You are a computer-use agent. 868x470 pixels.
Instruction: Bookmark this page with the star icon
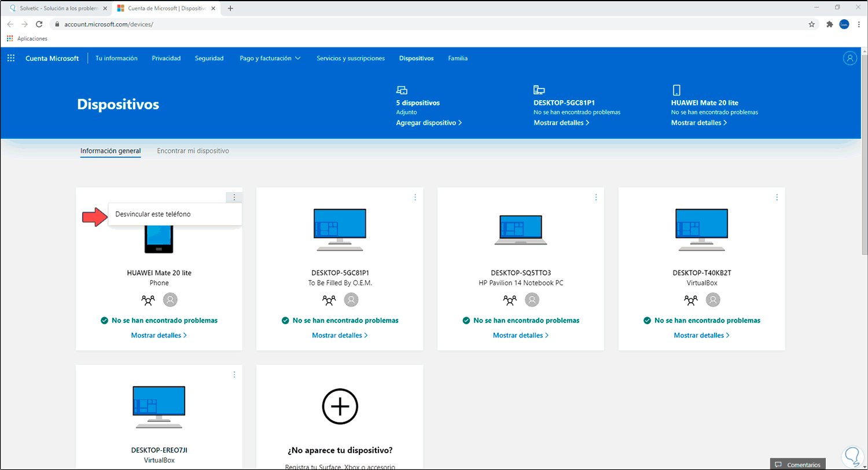[812, 24]
